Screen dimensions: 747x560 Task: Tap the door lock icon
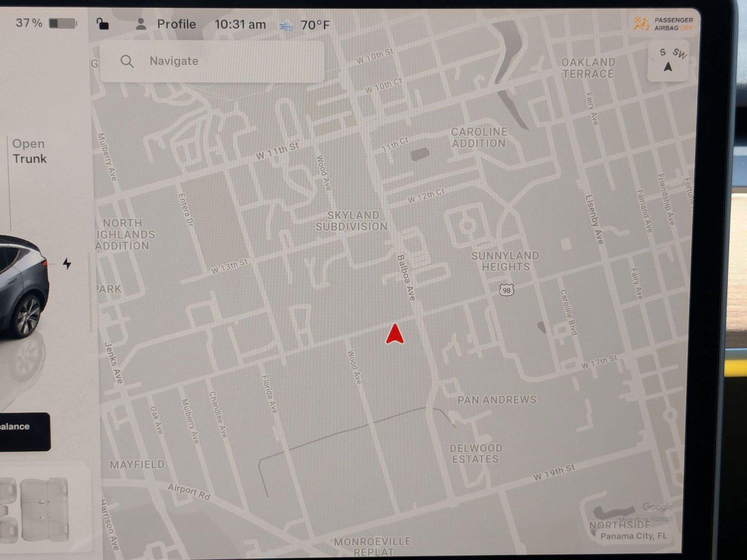click(102, 24)
